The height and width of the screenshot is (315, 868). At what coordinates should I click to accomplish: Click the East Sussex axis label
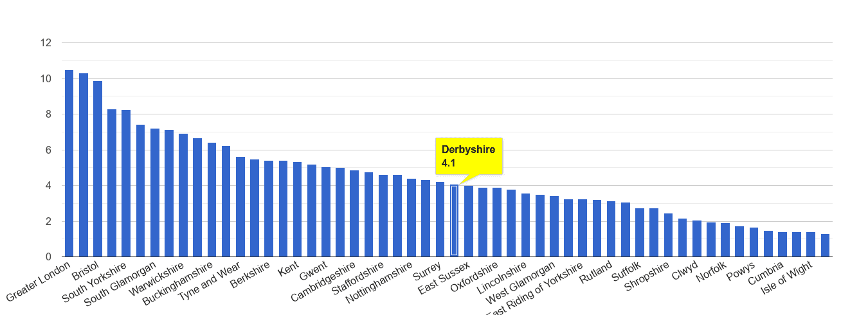(444, 278)
